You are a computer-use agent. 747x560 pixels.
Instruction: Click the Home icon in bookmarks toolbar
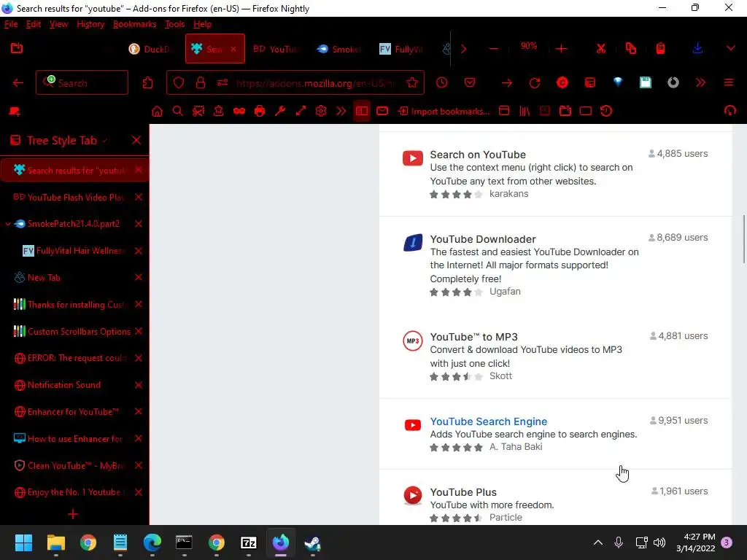pyautogui.click(x=157, y=112)
